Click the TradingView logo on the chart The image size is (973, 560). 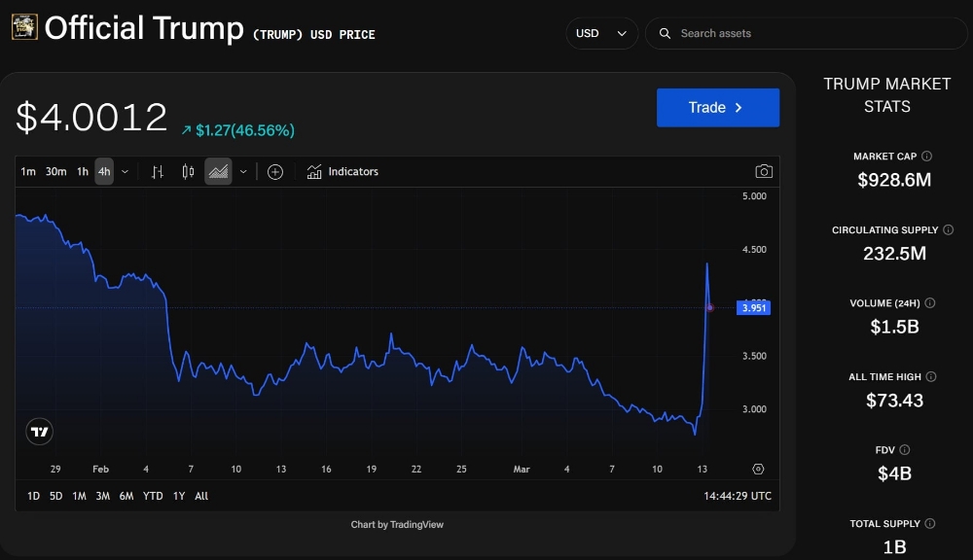coord(39,431)
